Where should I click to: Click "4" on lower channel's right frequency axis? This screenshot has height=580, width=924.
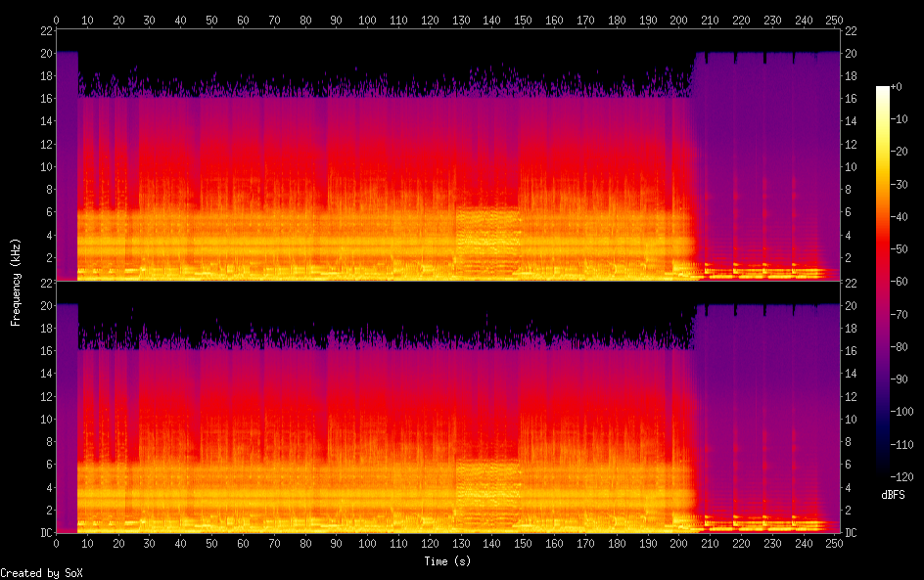coord(848,487)
